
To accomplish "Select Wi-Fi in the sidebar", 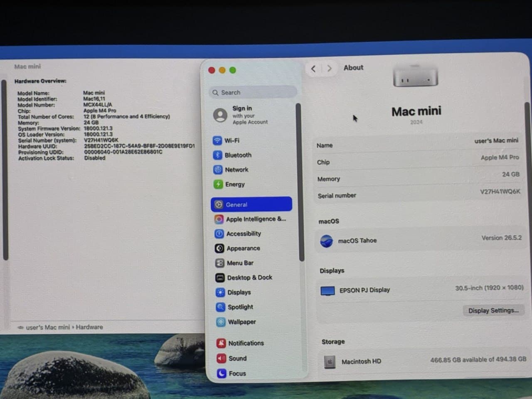I will (x=232, y=140).
